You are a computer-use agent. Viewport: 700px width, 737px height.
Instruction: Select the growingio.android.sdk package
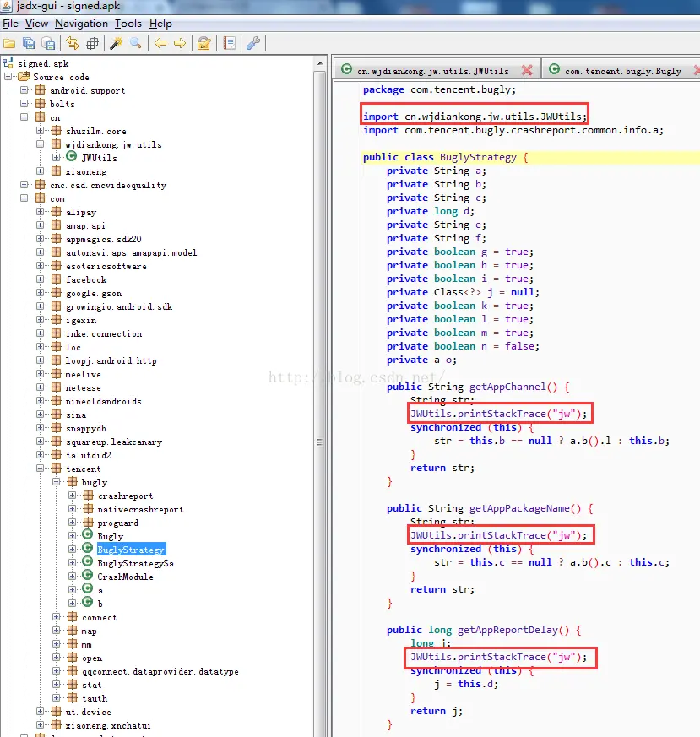(x=119, y=306)
